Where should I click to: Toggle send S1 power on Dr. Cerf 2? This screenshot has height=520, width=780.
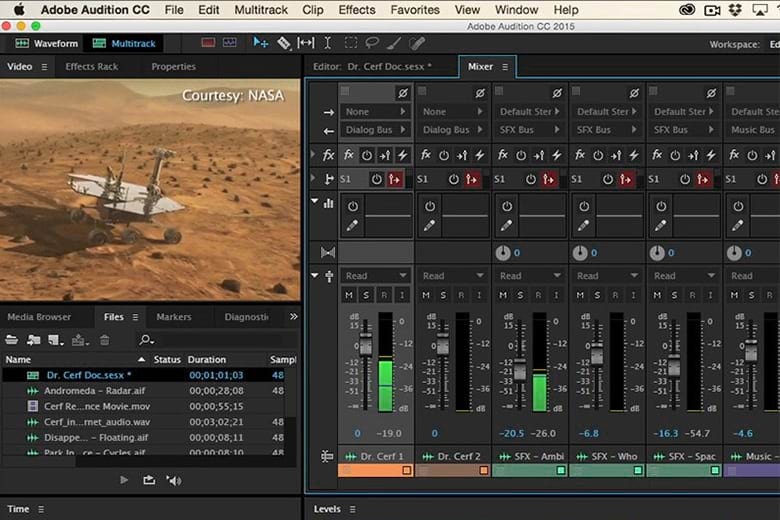click(x=454, y=179)
